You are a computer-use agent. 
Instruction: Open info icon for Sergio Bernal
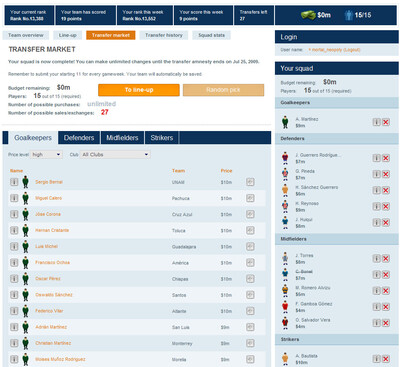14,182
